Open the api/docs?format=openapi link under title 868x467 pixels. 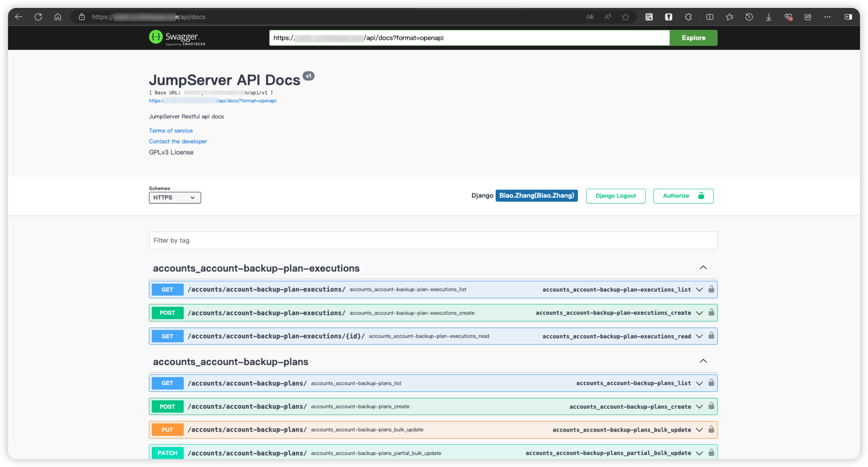(x=213, y=101)
